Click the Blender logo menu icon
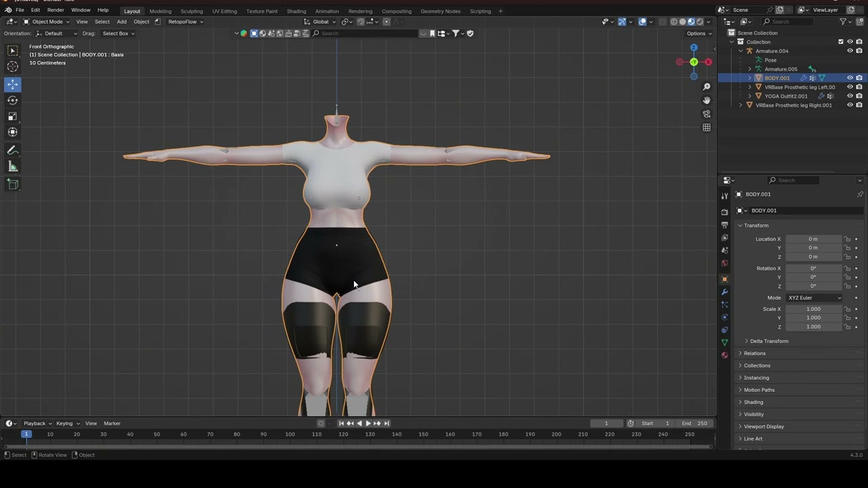Viewport: 868px width, 488px height. click(8, 10)
